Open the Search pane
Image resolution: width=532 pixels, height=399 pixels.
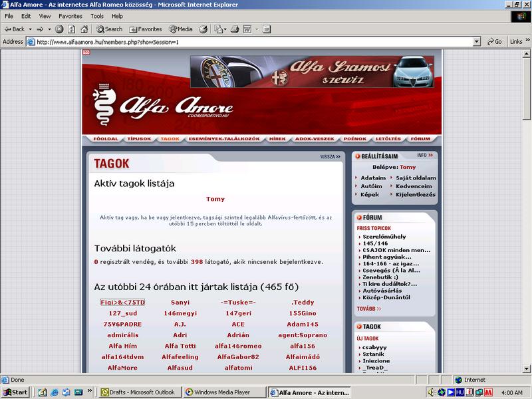pos(109,29)
